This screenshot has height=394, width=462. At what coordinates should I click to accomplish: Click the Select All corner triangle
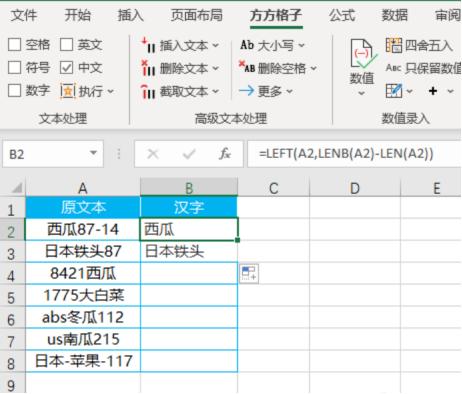(17, 188)
